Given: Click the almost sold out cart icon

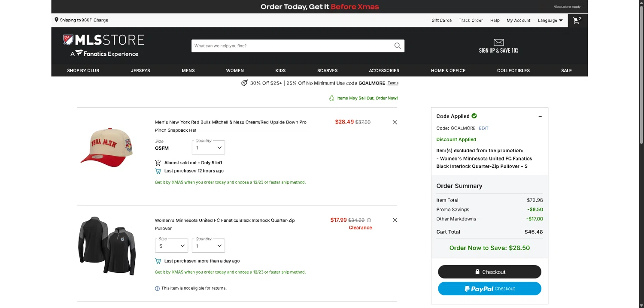Looking at the screenshot, I should pyautogui.click(x=158, y=163).
